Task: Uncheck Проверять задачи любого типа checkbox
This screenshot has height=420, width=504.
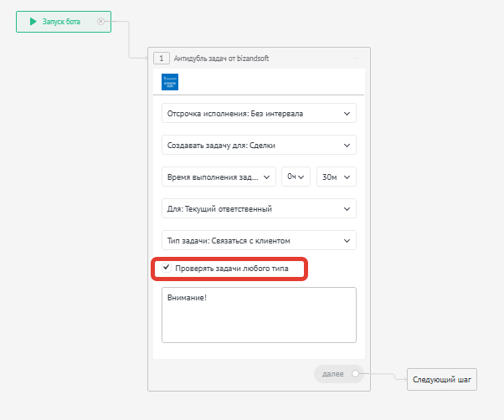Action: click(x=166, y=268)
